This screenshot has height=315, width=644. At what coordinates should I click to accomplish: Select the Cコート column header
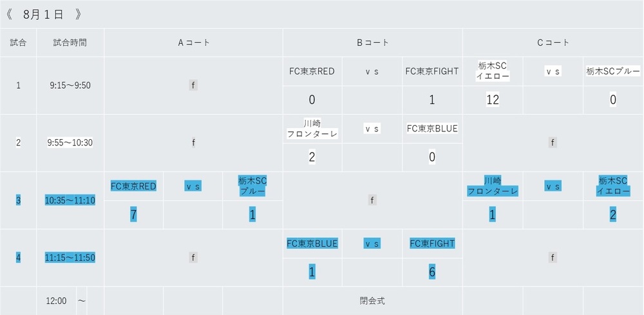pyautogui.click(x=553, y=43)
